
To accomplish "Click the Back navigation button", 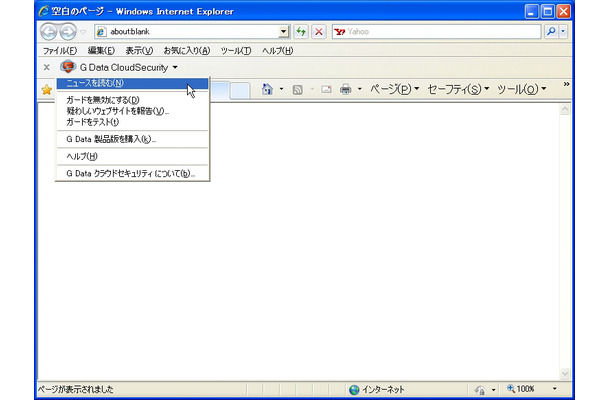I will 49,32.
